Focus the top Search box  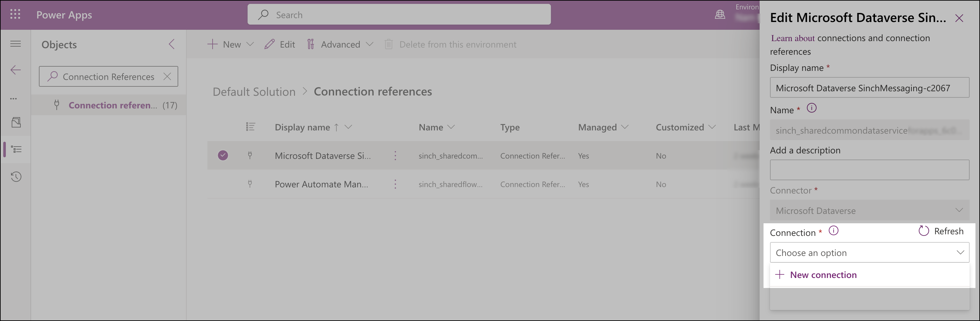pyautogui.click(x=399, y=15)
